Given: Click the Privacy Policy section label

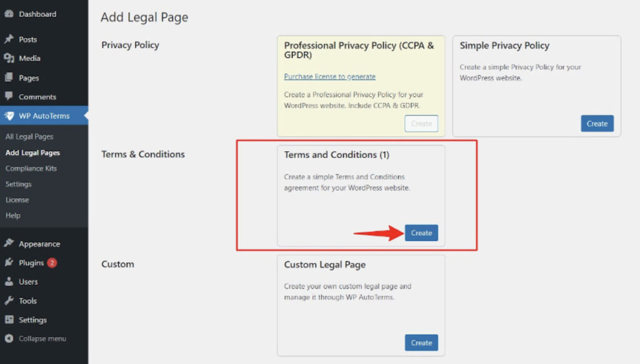Looking at the screenshot, I should coord(130,45).
